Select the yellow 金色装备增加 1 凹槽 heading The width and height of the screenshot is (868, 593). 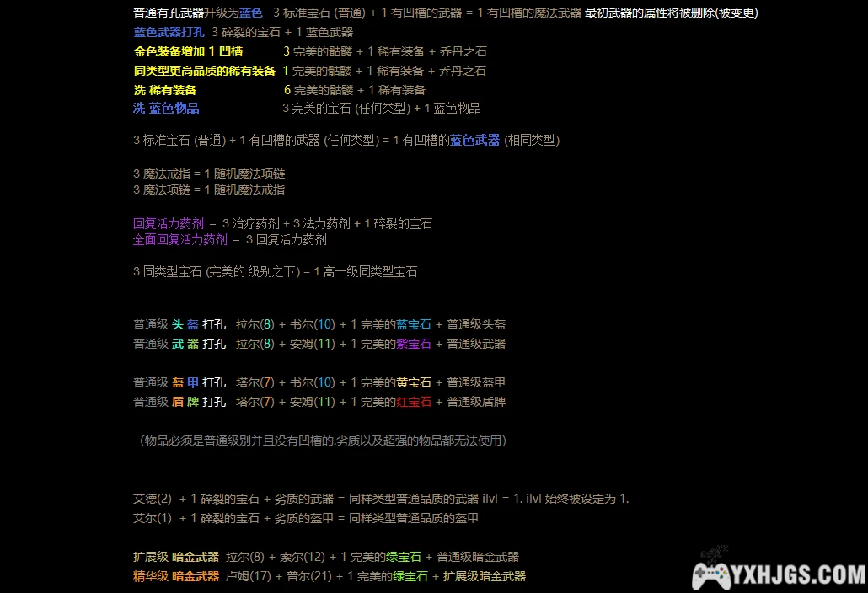[x=188, y=51]
